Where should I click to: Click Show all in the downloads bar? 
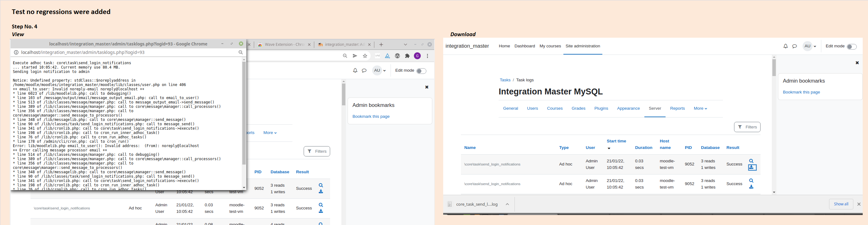841,204
